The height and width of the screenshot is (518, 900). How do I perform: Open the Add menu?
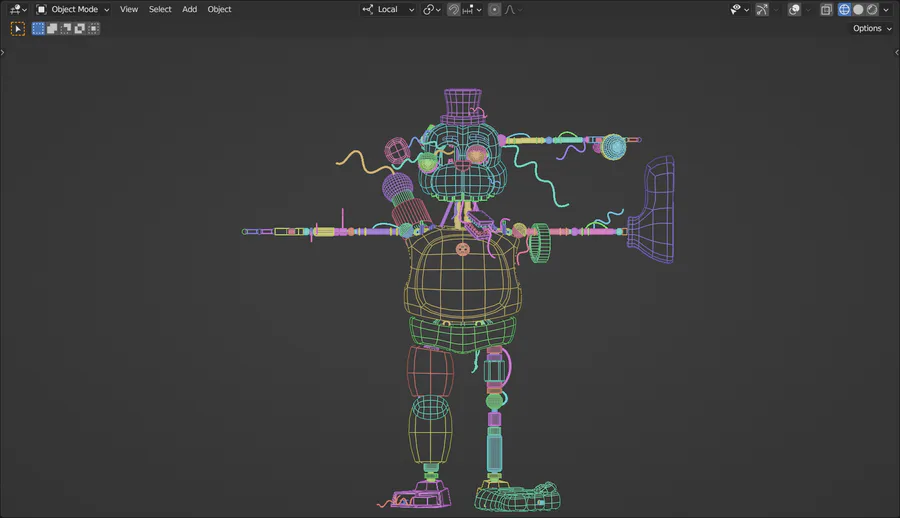[189, 9]
